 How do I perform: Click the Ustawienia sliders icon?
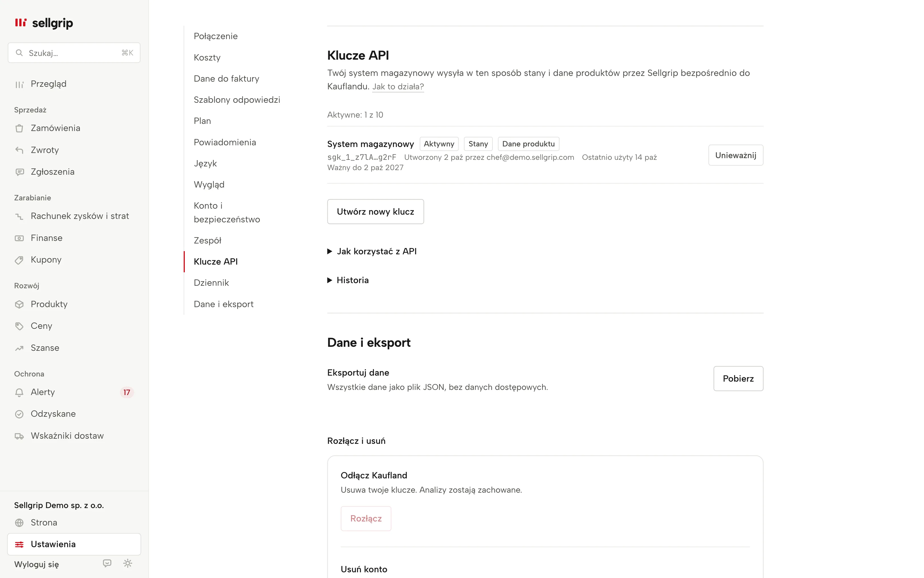(19, 544)
